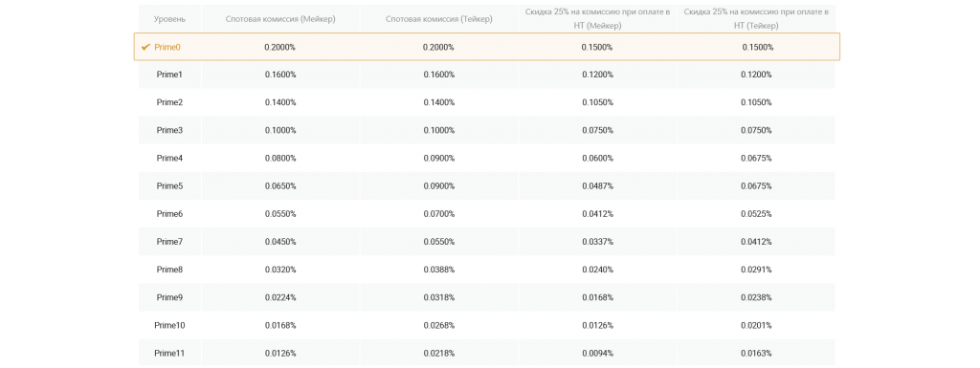Image resolution: width=980 pixels, height=368 pixels.
Task: Click Prime1 spot maker fee 0.1600%
Action: (x=280, y=75)
